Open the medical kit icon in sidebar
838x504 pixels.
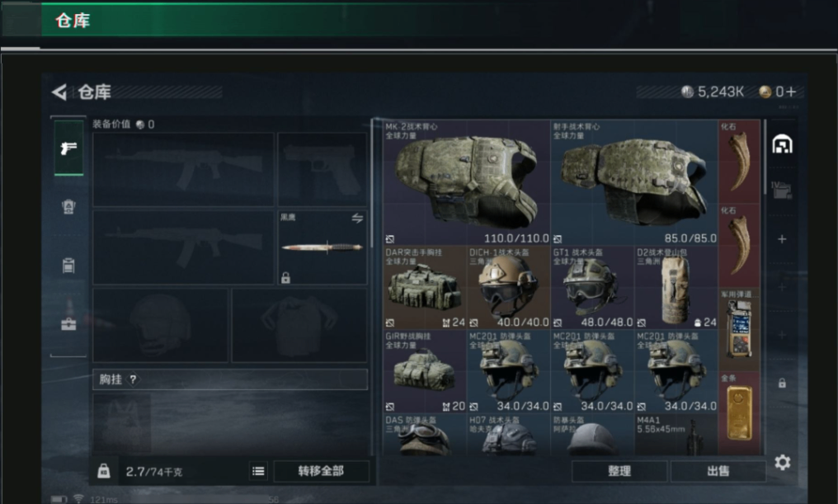click(x=68, y=323)
